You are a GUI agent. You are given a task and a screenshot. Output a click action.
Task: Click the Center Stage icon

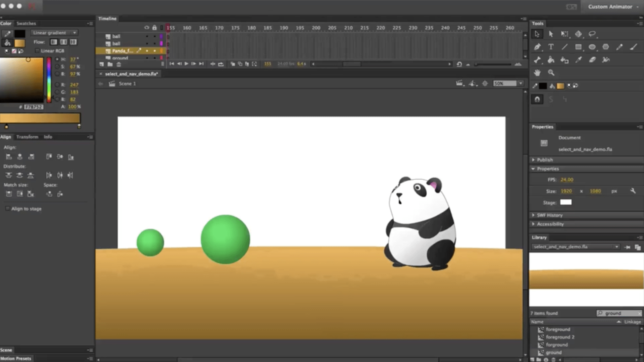pos(485,83)
